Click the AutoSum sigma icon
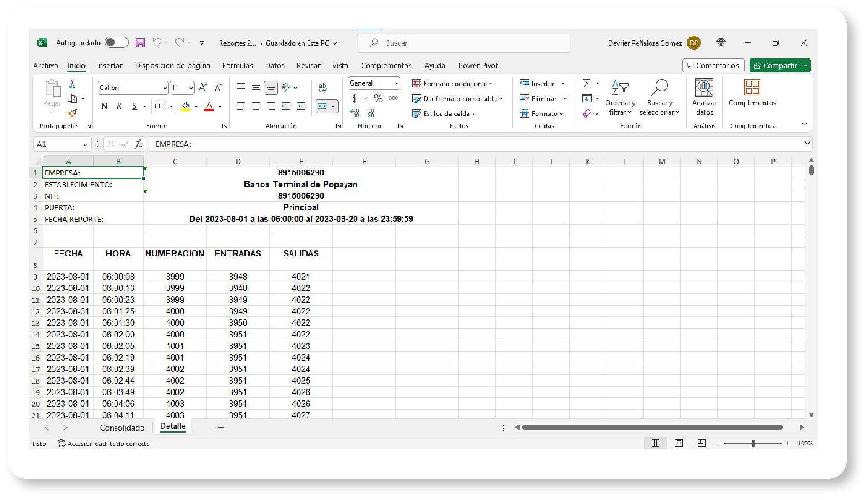Viewport: 868px width, 500px height. 587,83
